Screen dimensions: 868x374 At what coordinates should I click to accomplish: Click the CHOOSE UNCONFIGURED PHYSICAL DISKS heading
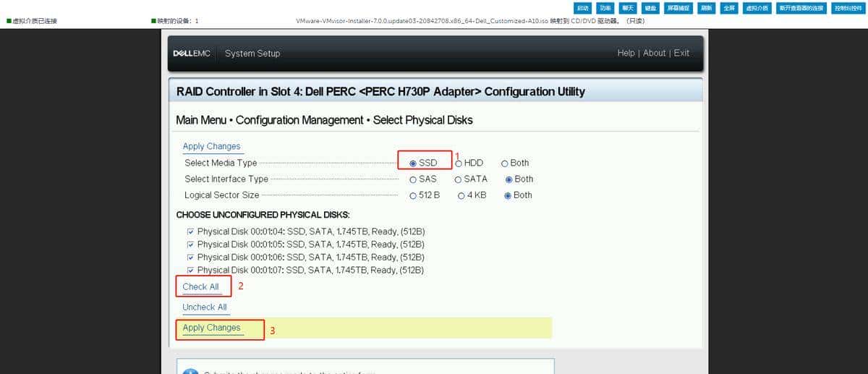coord(263,215)
